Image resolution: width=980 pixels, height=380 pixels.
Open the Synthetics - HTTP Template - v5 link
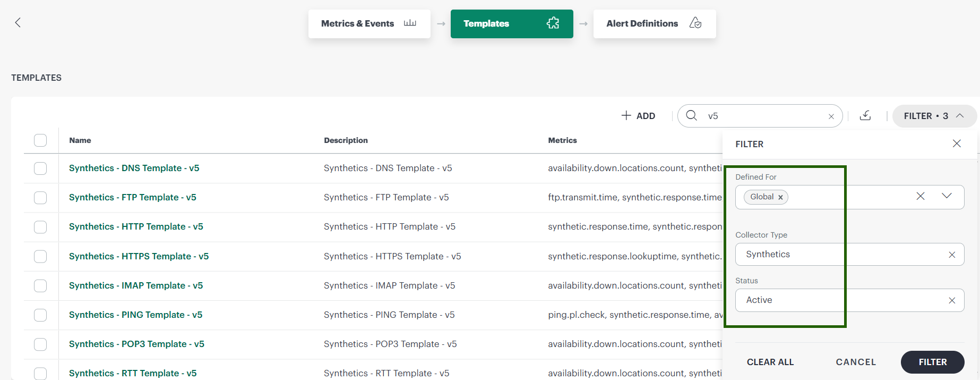point(136,226)
